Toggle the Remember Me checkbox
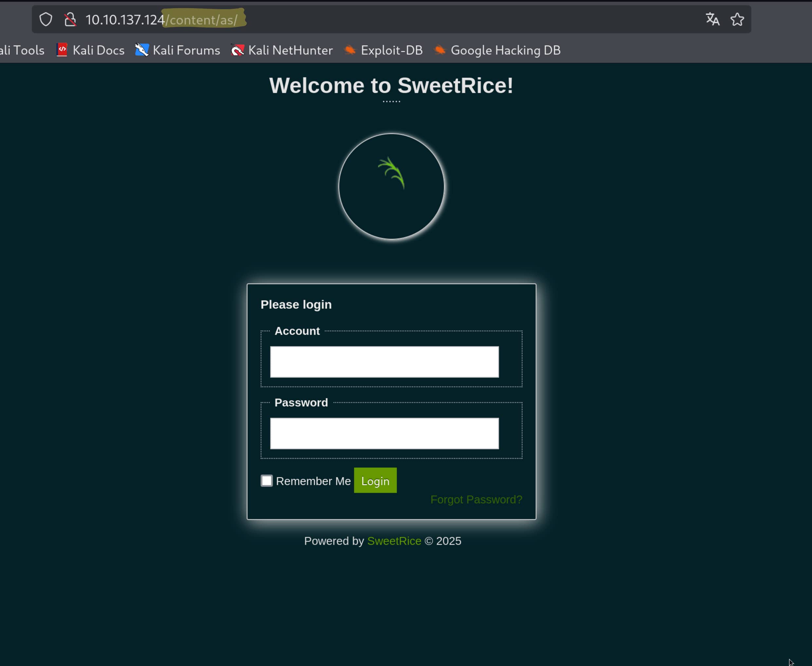Image resolution: width=812 pixels, height=666 pixels. coord(267,481)
